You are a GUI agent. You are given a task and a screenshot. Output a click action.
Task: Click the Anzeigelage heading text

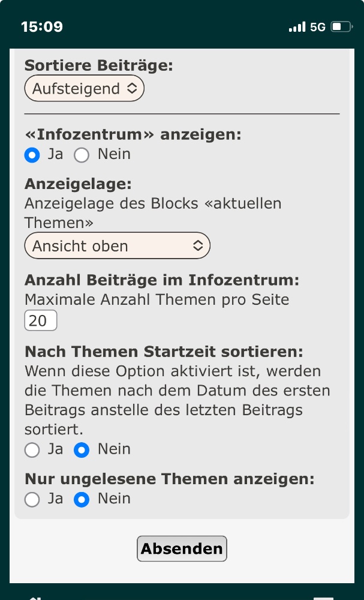click(78, 184)
